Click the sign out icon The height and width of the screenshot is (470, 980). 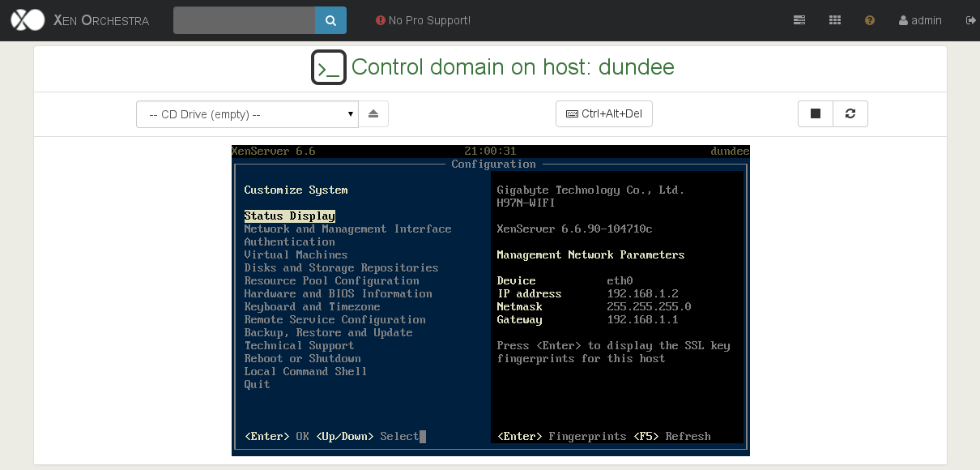971,20
